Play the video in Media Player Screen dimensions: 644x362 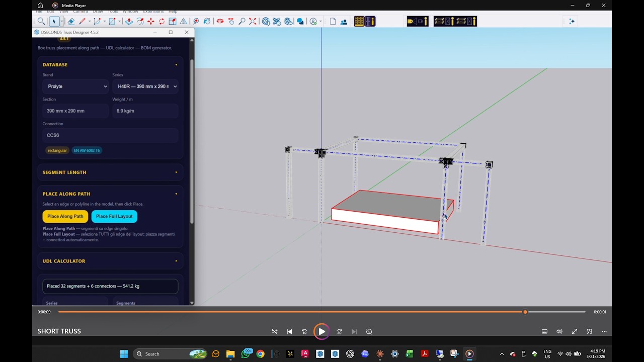pos(321,332)
